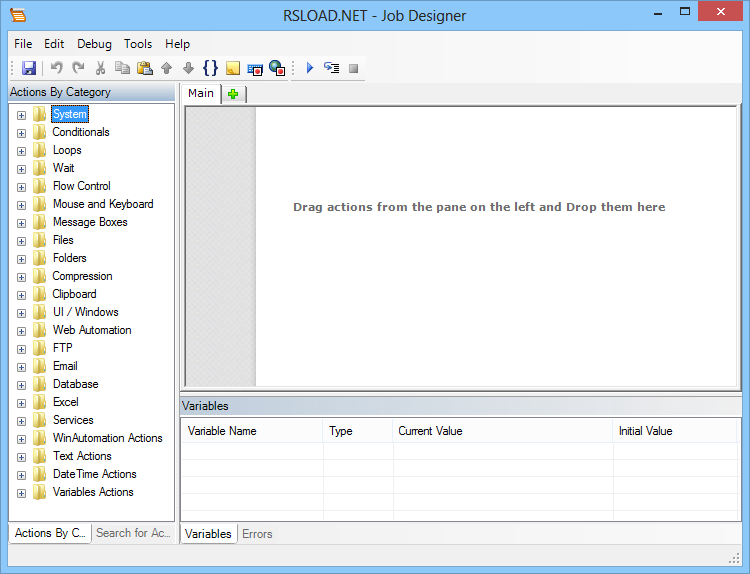This screenshot has height=574, width=750.
Task: Click the Move action down arrow icon
Action: (188, 68)
